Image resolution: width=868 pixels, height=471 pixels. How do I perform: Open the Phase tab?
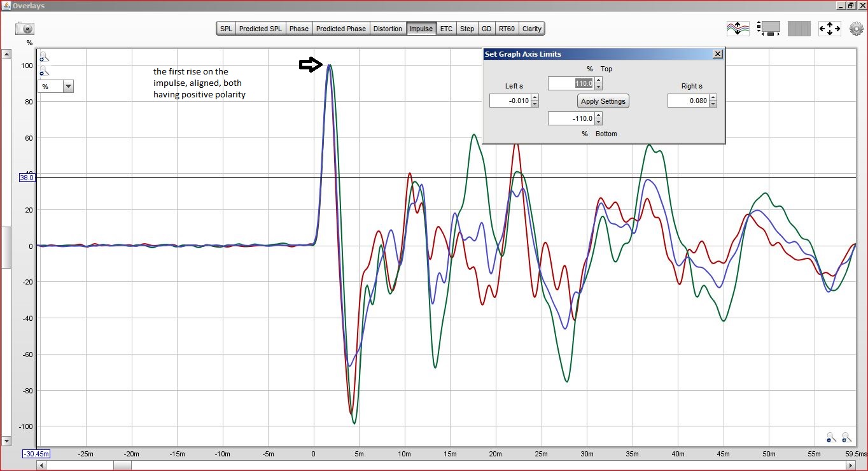[x=298, y=29]
